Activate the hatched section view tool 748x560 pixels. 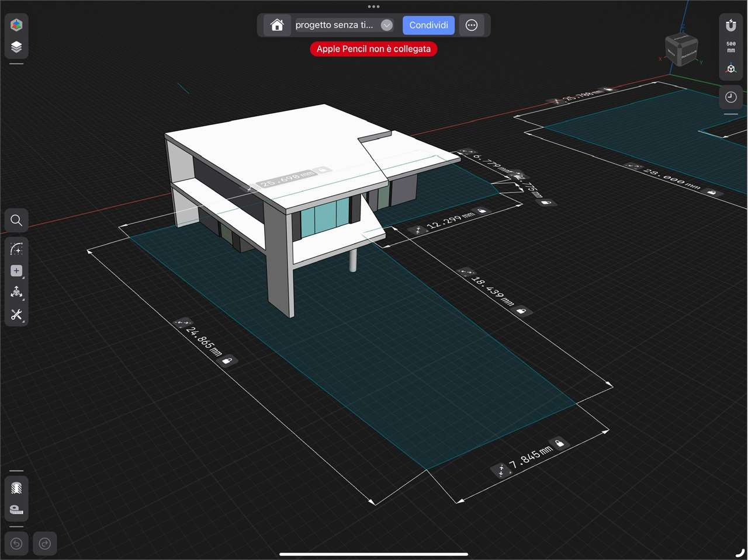click(16, 488)
